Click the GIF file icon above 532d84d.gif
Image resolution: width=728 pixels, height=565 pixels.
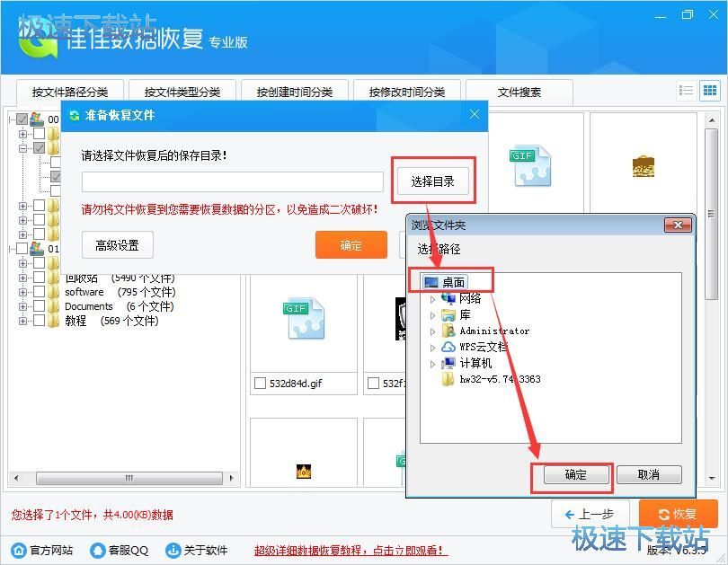[304, 319]
